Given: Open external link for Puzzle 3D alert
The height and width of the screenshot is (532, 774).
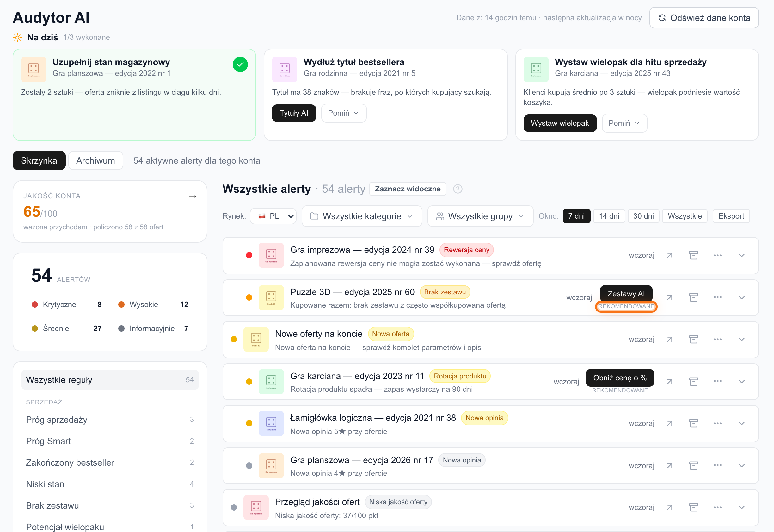Looking at the screenshot, I should 670,297.
